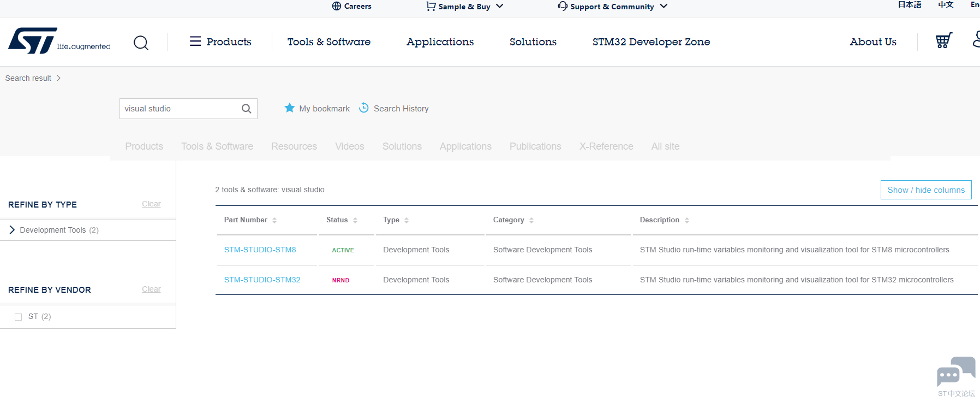The height and width of the screenshot is (402, 980).
Task: Open the Applications menu
Action: (440, 42)
